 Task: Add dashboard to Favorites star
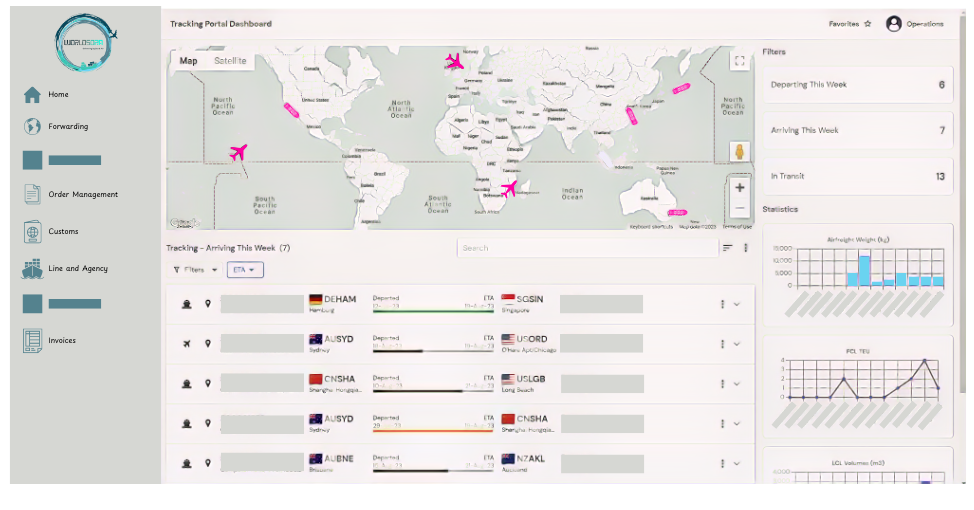[x=867, y=24]
